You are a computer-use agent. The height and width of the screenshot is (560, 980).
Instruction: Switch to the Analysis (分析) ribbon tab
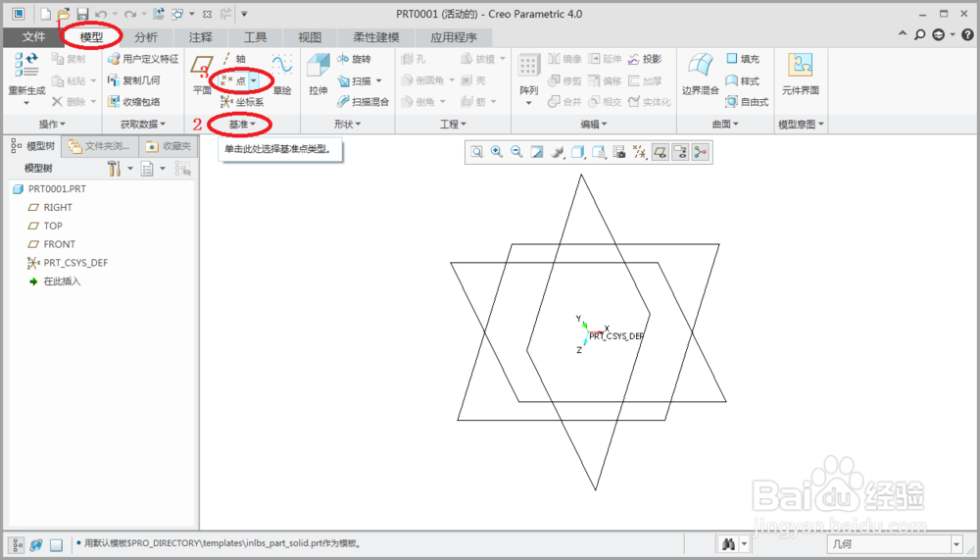click(x=146, y=37)
